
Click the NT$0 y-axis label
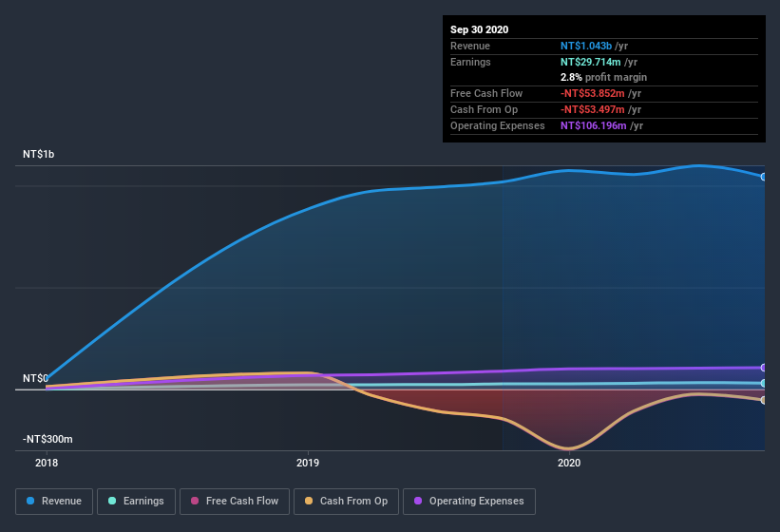point(35,378)
